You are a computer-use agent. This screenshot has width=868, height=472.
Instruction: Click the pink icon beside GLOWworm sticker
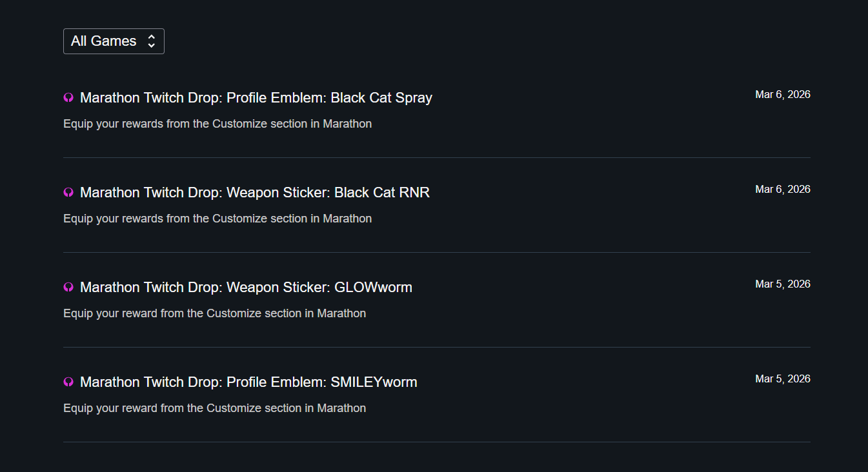(68, 288)
